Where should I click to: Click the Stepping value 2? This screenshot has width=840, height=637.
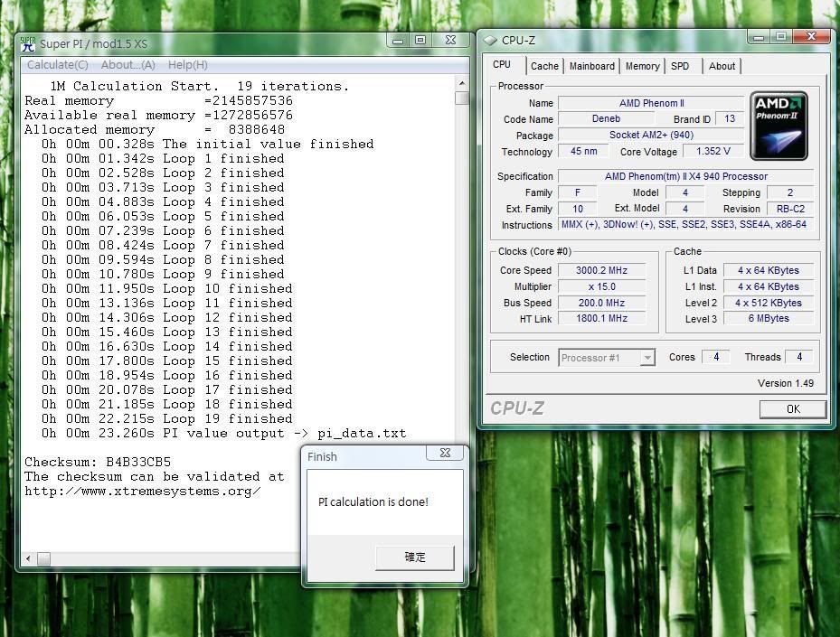coord(790,192)
